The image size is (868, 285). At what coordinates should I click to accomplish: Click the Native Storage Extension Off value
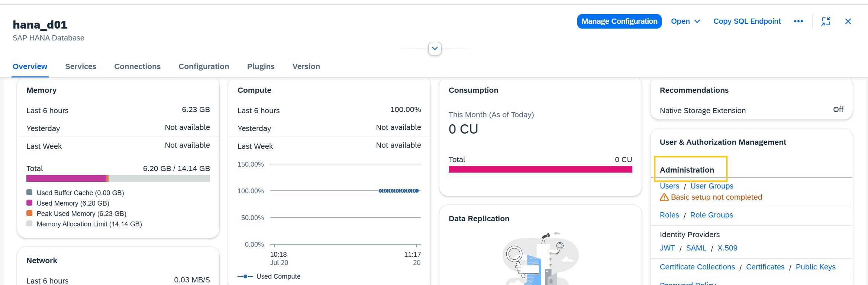838,109
